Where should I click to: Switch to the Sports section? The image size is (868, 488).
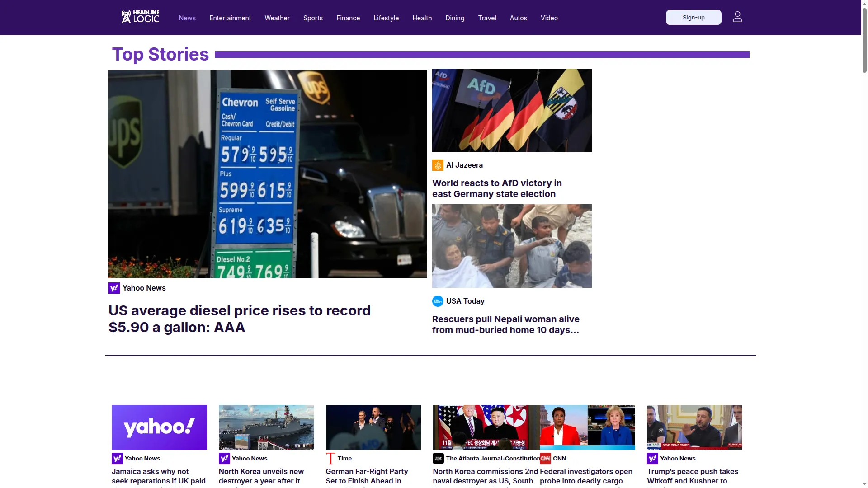[x=313, y=18]
